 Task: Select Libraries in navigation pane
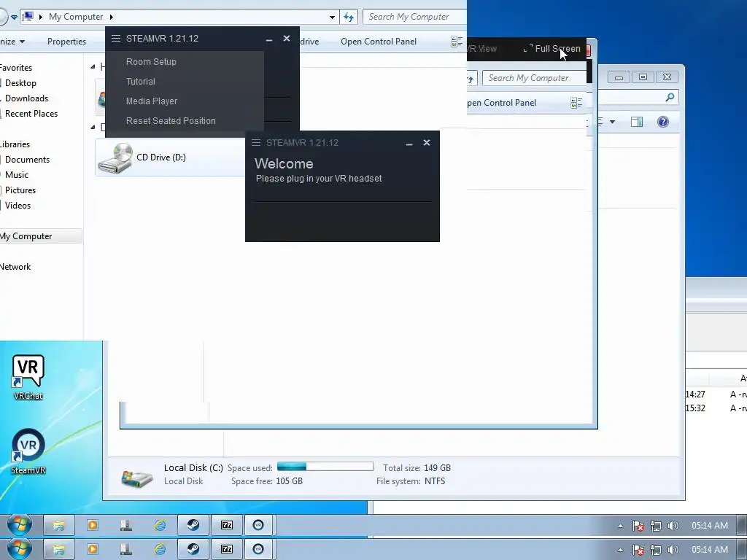tap(15, 144)
